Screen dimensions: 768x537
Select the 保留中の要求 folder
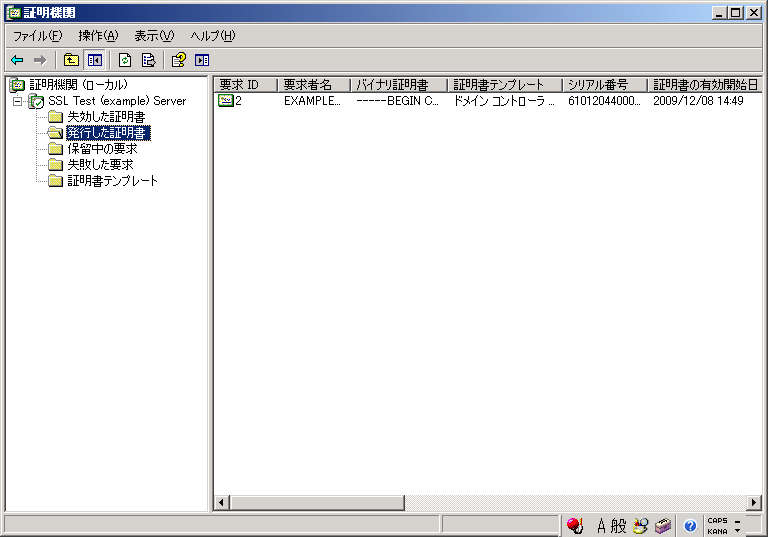(x=102, y=149)
